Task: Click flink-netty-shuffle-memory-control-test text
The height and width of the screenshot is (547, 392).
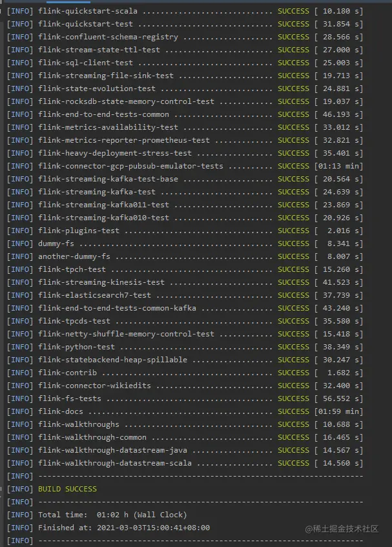Action: [126, 334]
